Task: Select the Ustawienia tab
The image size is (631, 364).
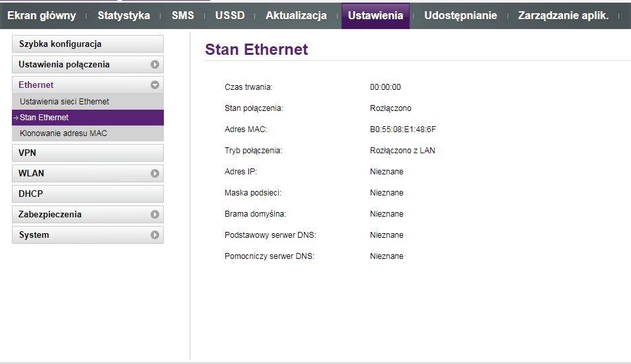Action: [x=375, y=16]
